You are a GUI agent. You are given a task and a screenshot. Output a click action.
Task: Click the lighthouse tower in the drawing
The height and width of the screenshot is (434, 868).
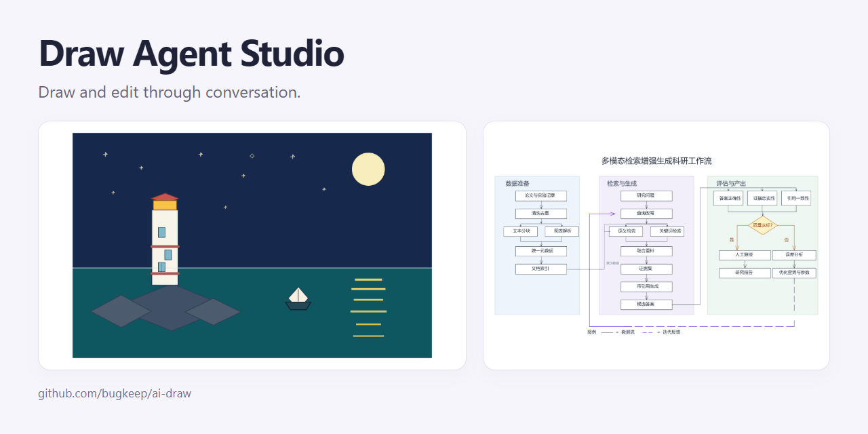click(x=165, y=239)
